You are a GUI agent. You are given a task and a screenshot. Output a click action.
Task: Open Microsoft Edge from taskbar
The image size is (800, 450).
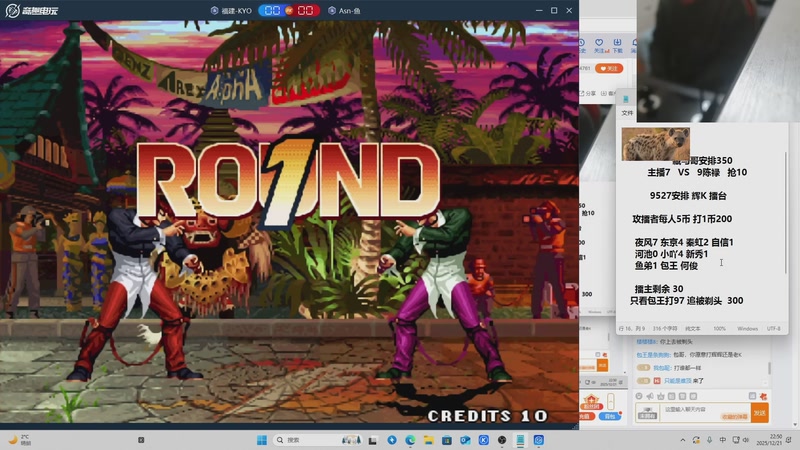click(410, 440)
